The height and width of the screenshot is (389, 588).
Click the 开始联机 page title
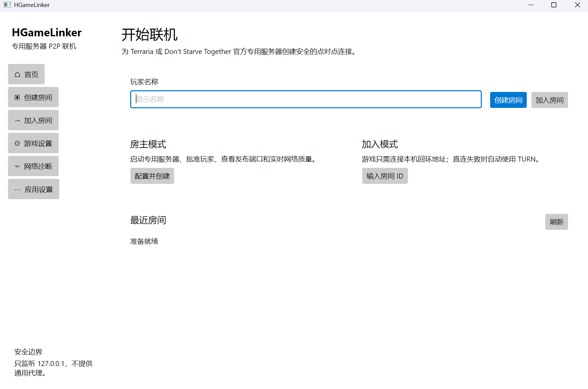(149, 35)
